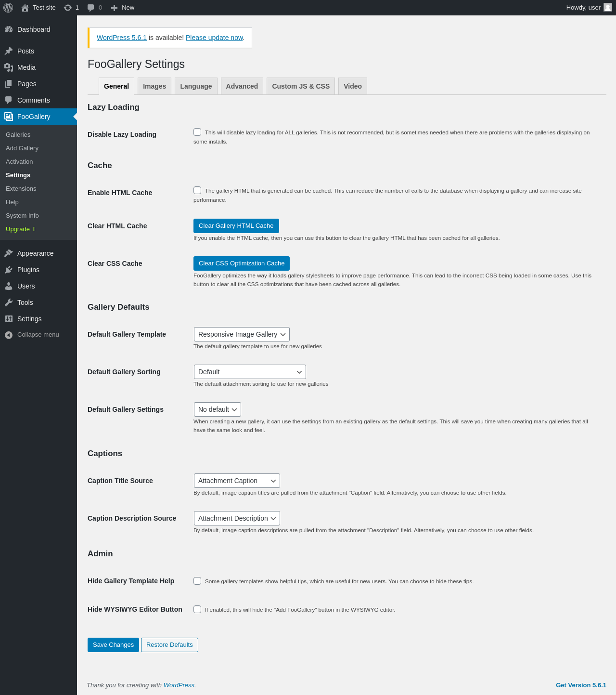Open the System Info submenu item
Viewport: 616px width, 695px height.
click(38, 216)
